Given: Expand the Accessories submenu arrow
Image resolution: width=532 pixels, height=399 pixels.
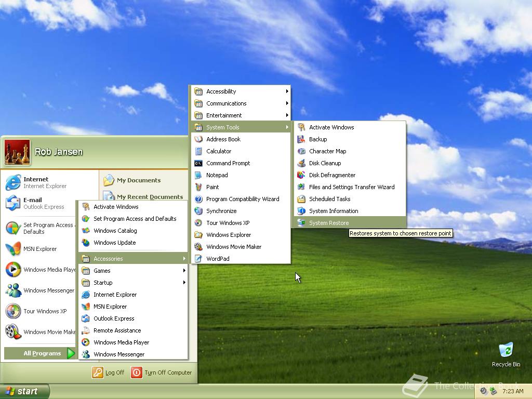Looking at the screenshot, I should [184, 259].
